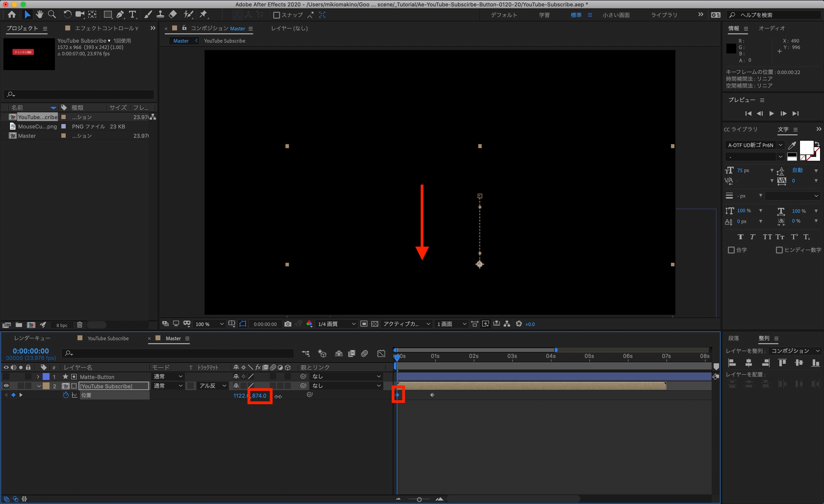The height and width of the screenshot is (504, 824).
Task: Expand the Matte-Button layer properties
Action: click(x=38, y=377)
